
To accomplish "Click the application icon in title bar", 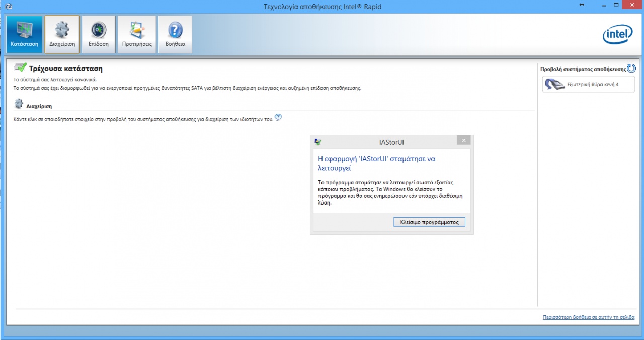I will click(x=8, y=6).
